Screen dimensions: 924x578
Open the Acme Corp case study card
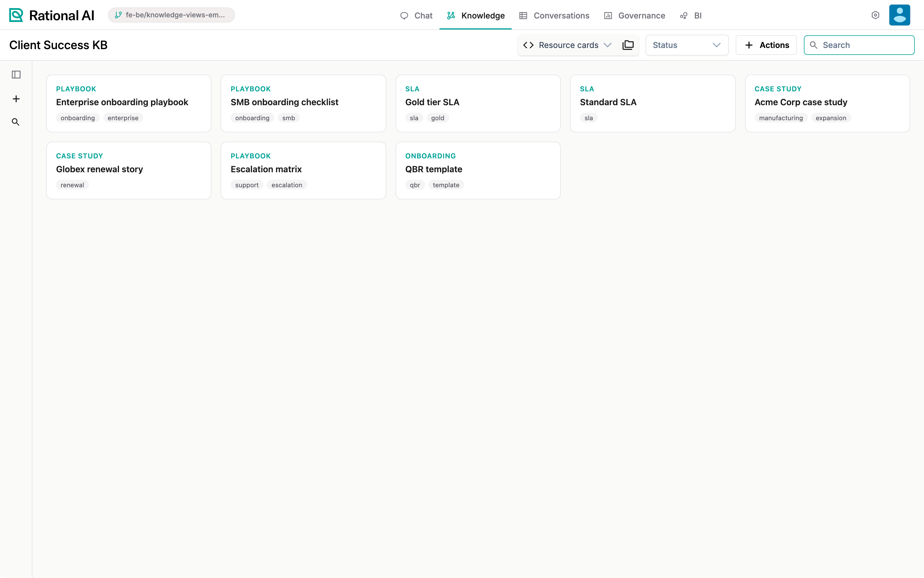(x=827, y=103)
